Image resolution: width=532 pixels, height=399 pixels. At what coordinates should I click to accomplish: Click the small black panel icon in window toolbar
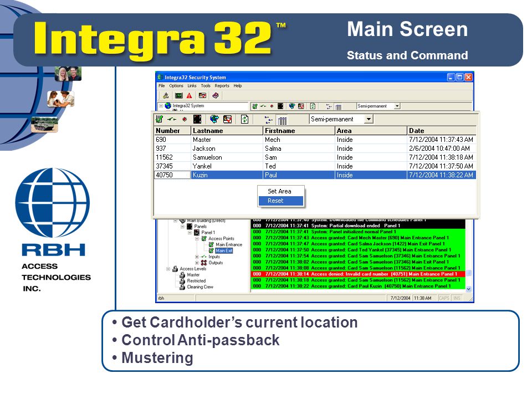point(280,106)
